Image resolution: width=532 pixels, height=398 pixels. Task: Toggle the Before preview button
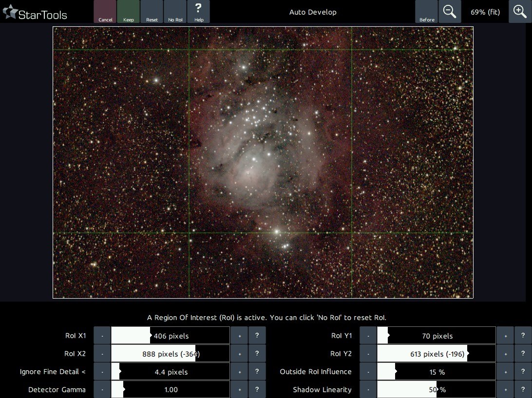[x=427, y=12]
